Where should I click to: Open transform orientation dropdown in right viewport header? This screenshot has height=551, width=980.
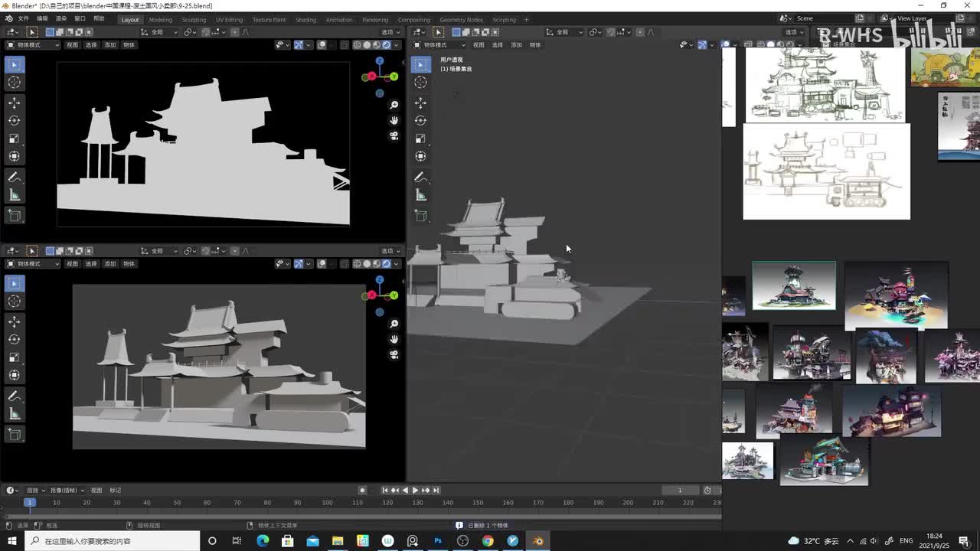(x=563, y=32)
